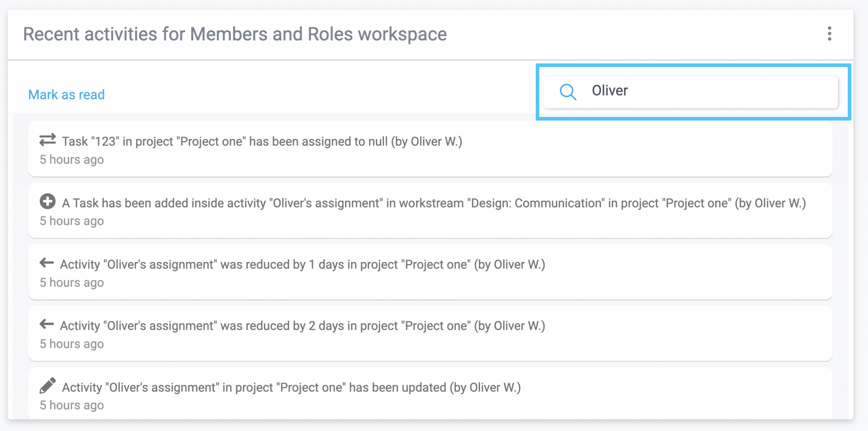
Task: Click the Mark as read link
Action: (67, 95)
